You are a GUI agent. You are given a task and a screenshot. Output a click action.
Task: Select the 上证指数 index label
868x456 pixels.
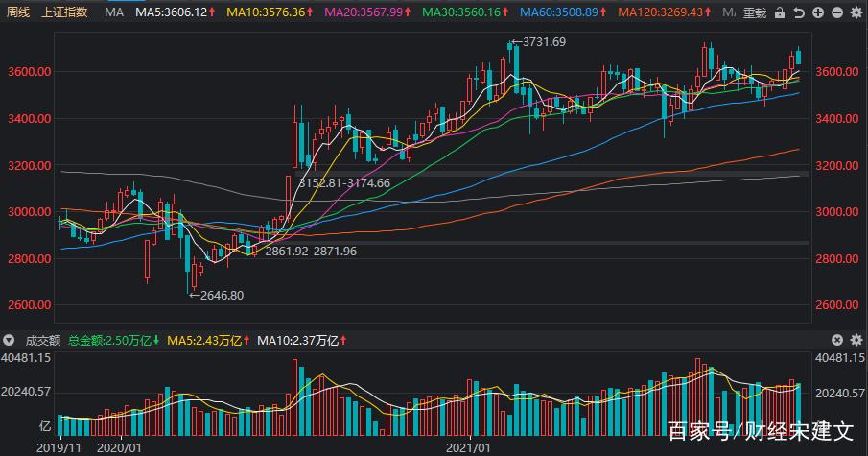pos(64,12)
